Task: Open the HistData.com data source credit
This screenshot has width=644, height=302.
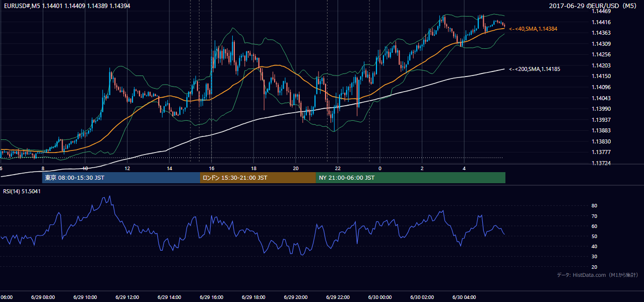Action: pos(598,275)
